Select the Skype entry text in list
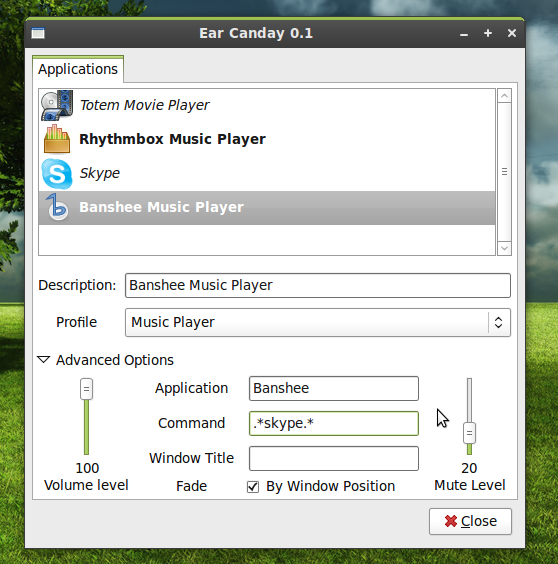The image size is (558, 564). (x=100, y=173)
